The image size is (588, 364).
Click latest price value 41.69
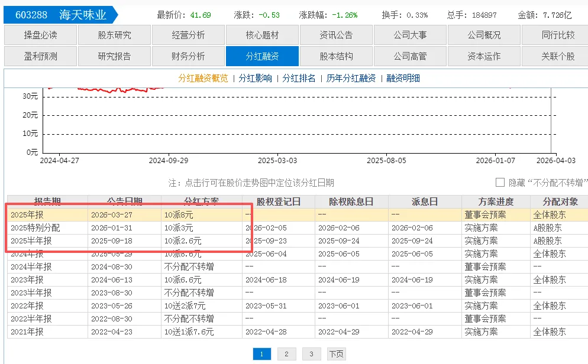[201, 15]
